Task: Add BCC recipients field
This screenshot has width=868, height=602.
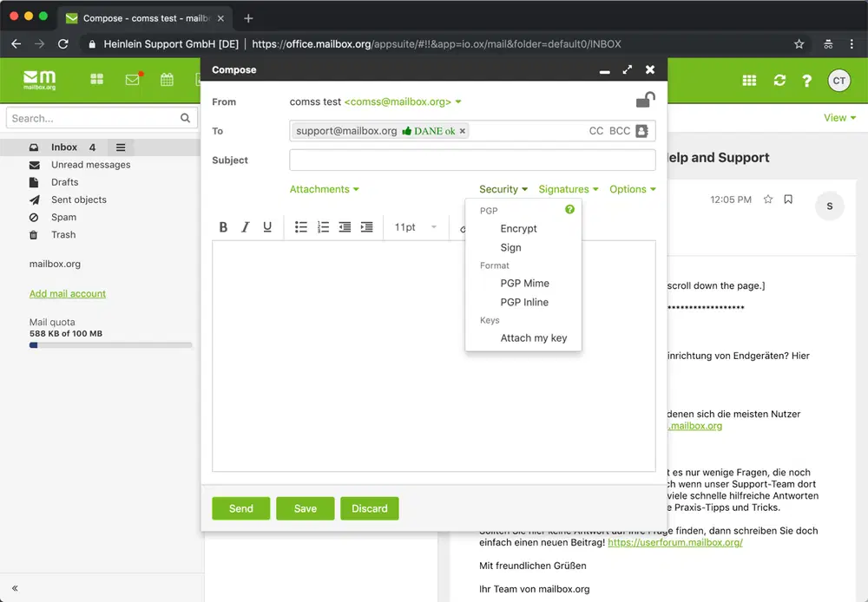Action: click(620, 131)
